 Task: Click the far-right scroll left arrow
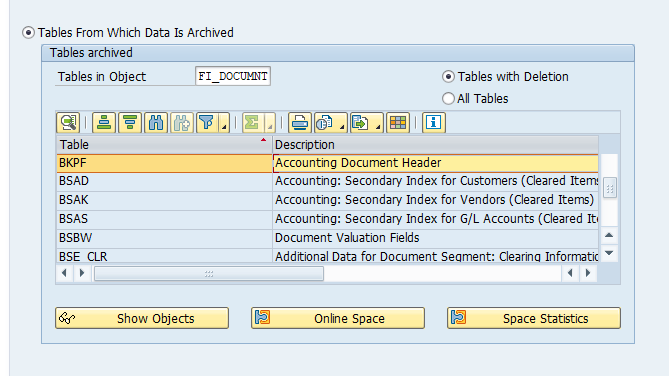point(570,273)
